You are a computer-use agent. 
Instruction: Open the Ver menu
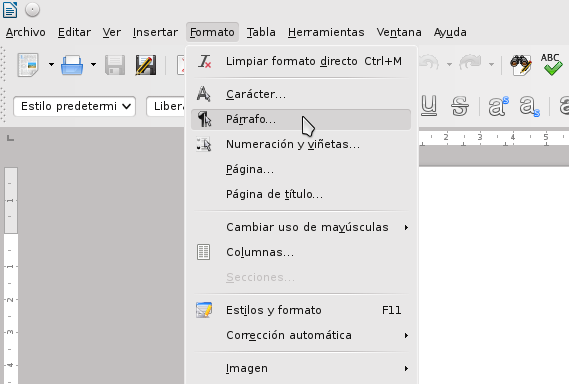pos(111,32)
